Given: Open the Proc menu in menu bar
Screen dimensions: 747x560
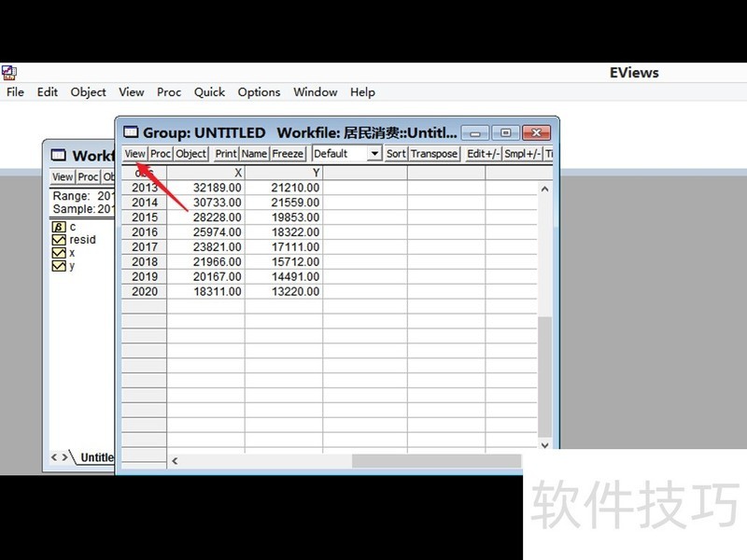Looking at the screenshot, I should pos(169,91).
